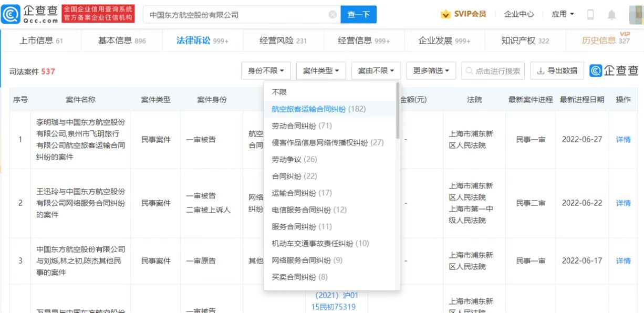This screenshot has height=313, width=644.
Task: Switch to the 经营风险 tab
Action: [283, 40]
